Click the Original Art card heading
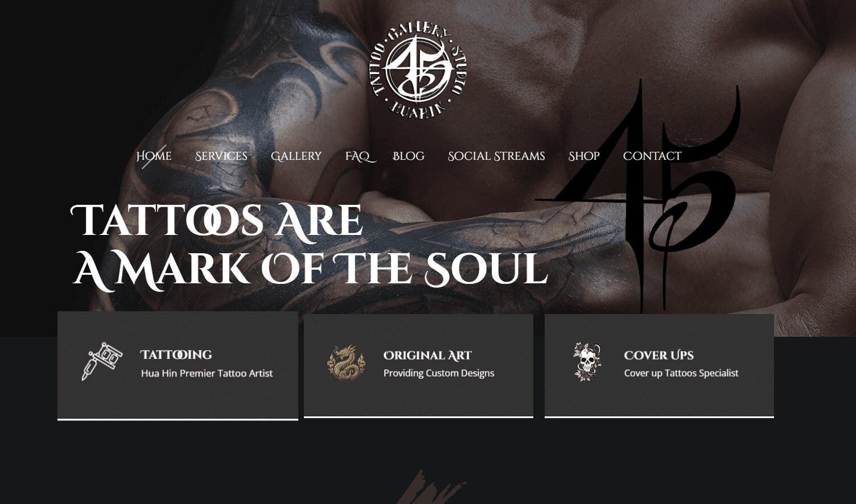This screenshot has height=504, width=856. (x=427, y=356)
